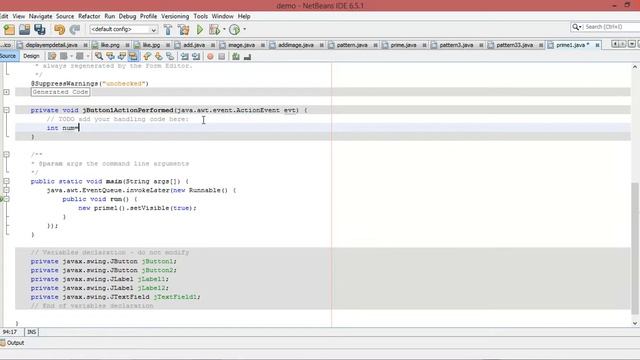The width and height of the screenshot is (640, 360).
Task: Go to previous bookmark icon
Action: [147, 56]
